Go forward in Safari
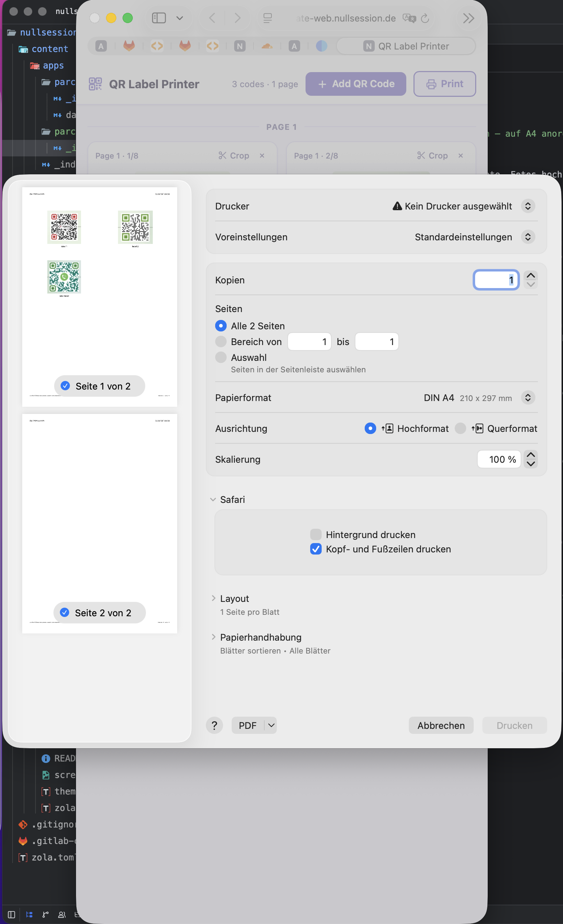Screen dimensions: 563x924 (237, 18)
